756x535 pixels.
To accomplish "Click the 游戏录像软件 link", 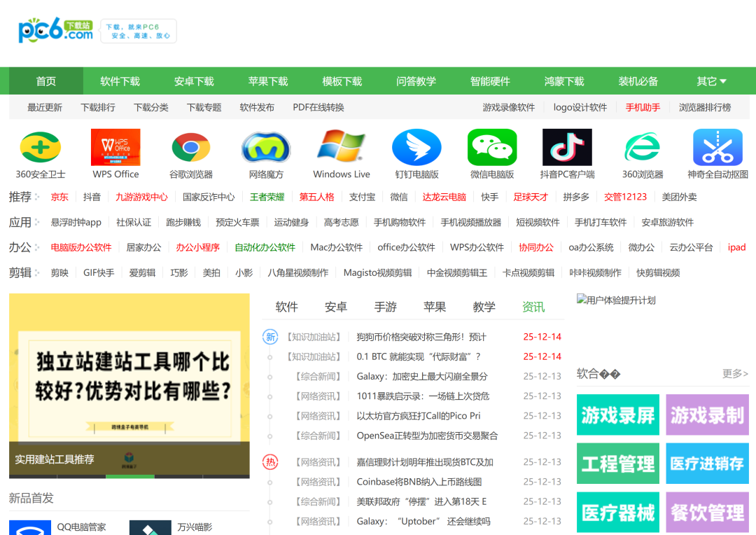I will (509, 107).
